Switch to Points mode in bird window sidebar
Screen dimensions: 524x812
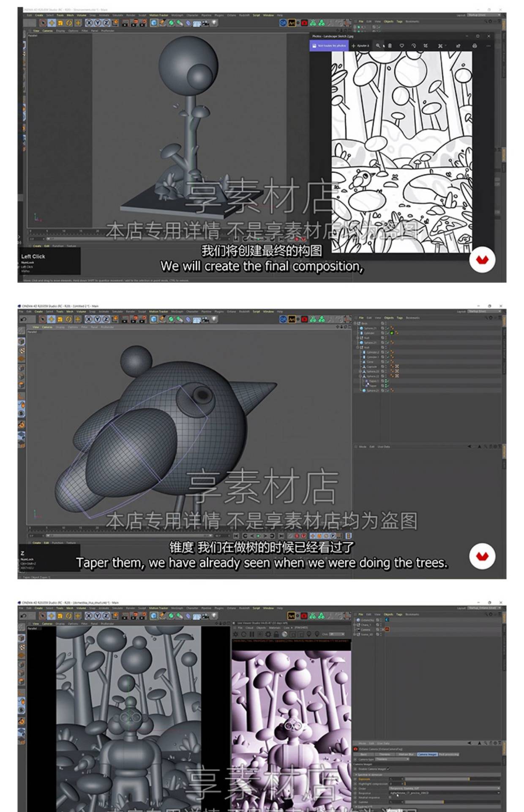click(x=21, y=368)
